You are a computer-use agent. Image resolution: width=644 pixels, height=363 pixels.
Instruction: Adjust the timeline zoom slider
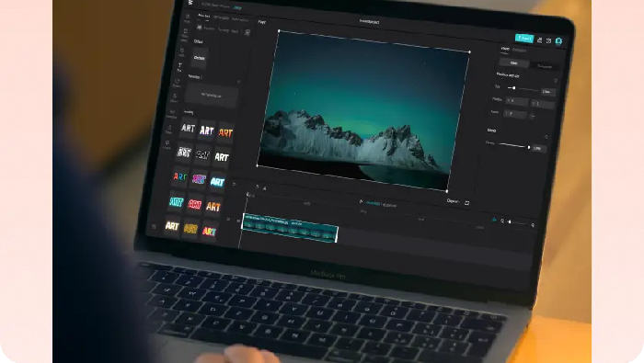[510, 221]
